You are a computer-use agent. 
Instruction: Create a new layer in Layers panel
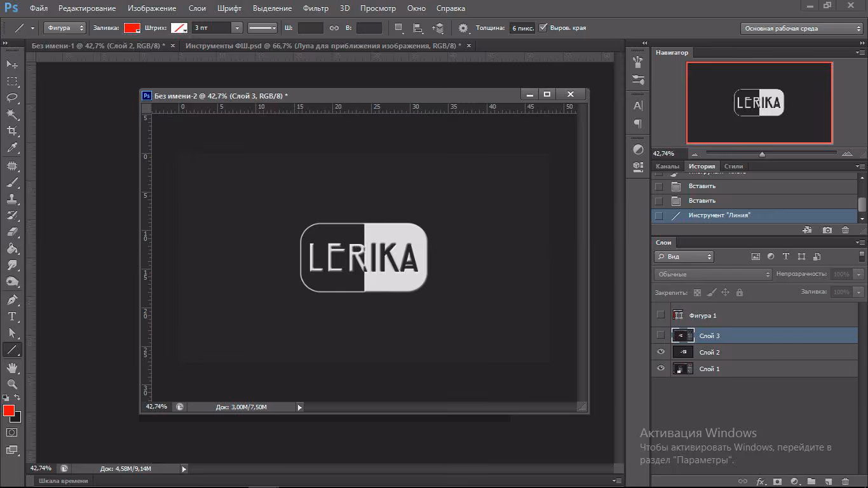coord(828,482)
